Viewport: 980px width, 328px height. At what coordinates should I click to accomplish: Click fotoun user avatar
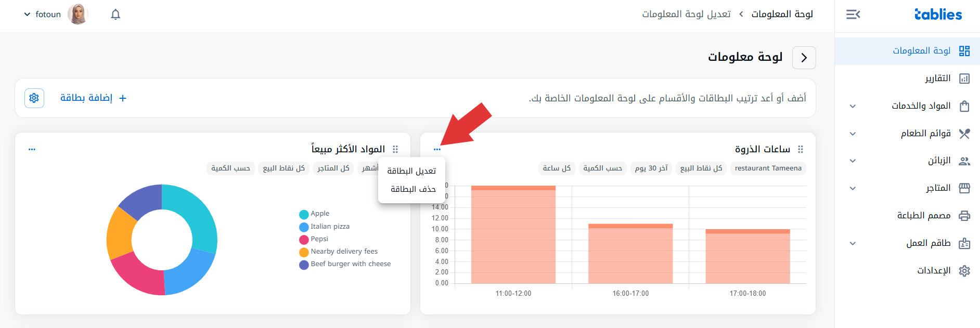point(78,14)
